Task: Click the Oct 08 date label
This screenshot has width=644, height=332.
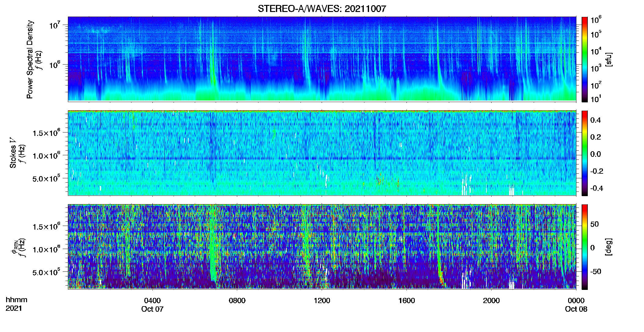Action: (x=576, y=309)
